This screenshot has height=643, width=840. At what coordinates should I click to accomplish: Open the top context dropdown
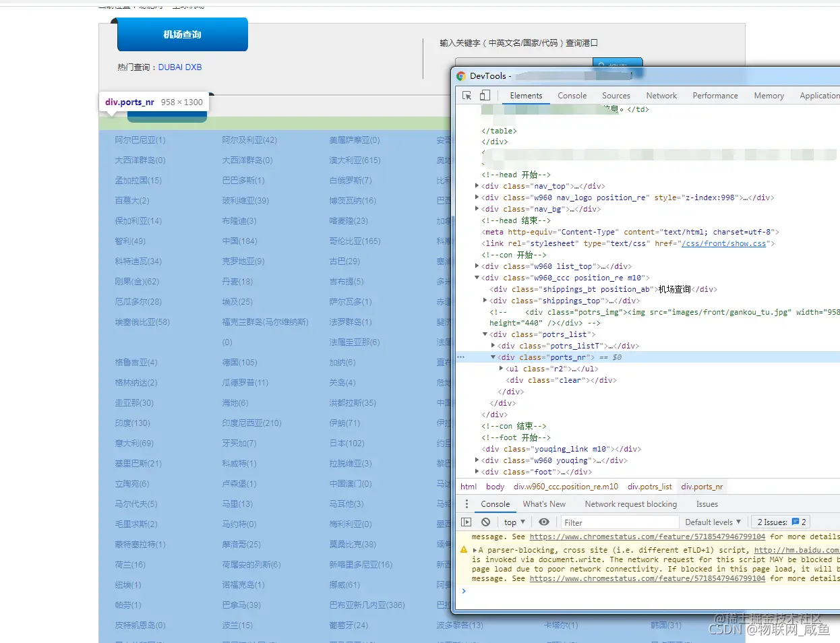(x=514, y=522)
